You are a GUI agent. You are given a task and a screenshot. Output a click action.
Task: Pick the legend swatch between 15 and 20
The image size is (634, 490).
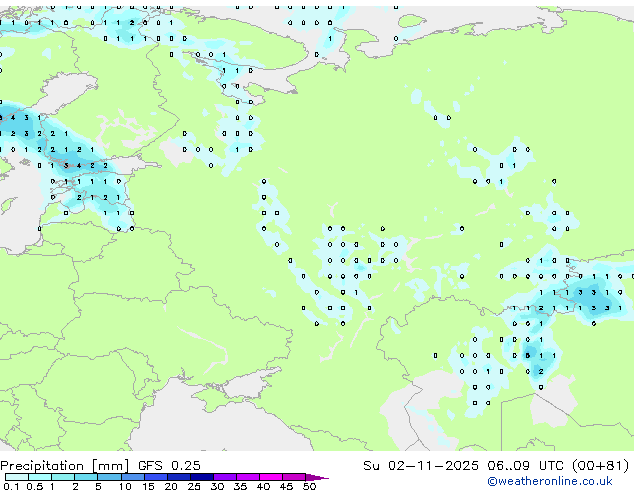click(156, 477)
